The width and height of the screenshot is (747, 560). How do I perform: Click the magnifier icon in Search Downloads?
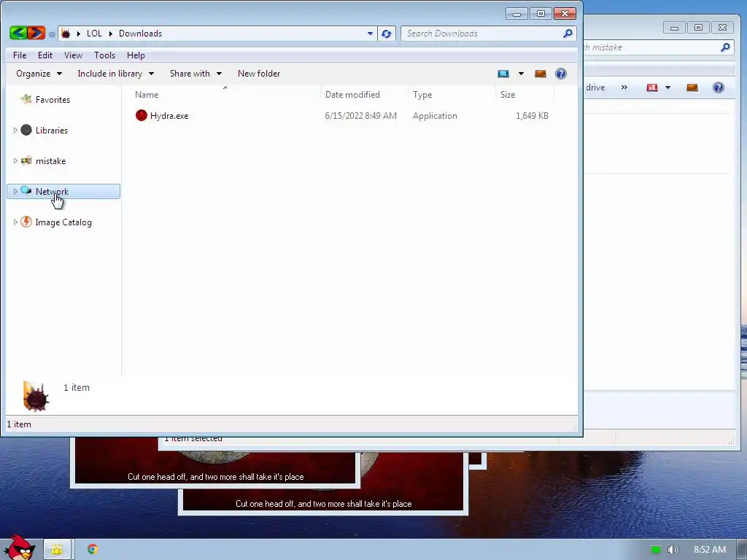pyautogui.click(x=568, y=34)
